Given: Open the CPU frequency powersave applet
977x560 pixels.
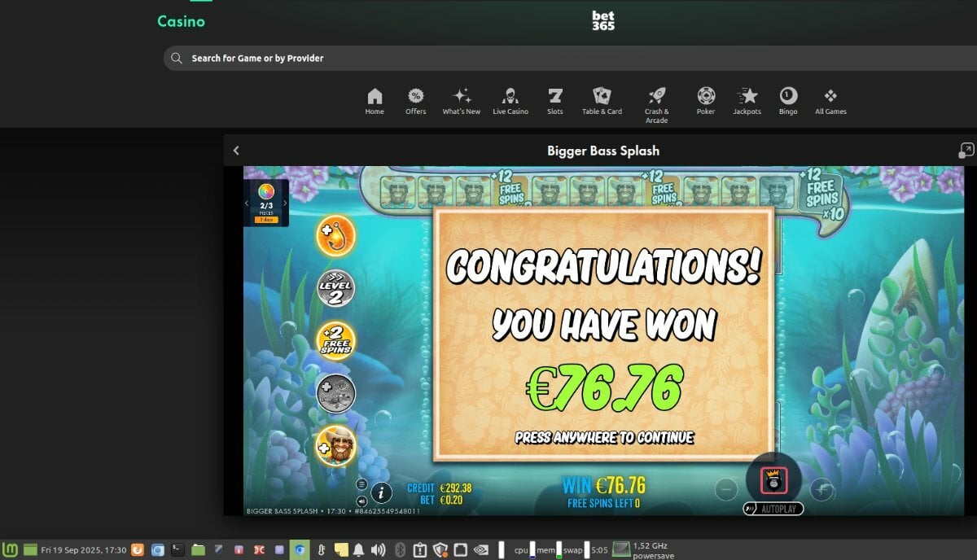Looking at the screenshot, I should (642, 550).
